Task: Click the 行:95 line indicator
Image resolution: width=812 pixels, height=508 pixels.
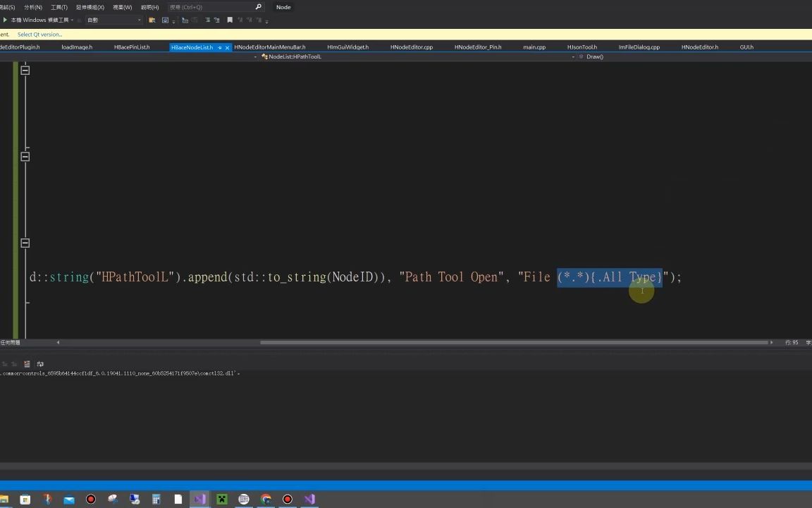Action: pos(792,343)
